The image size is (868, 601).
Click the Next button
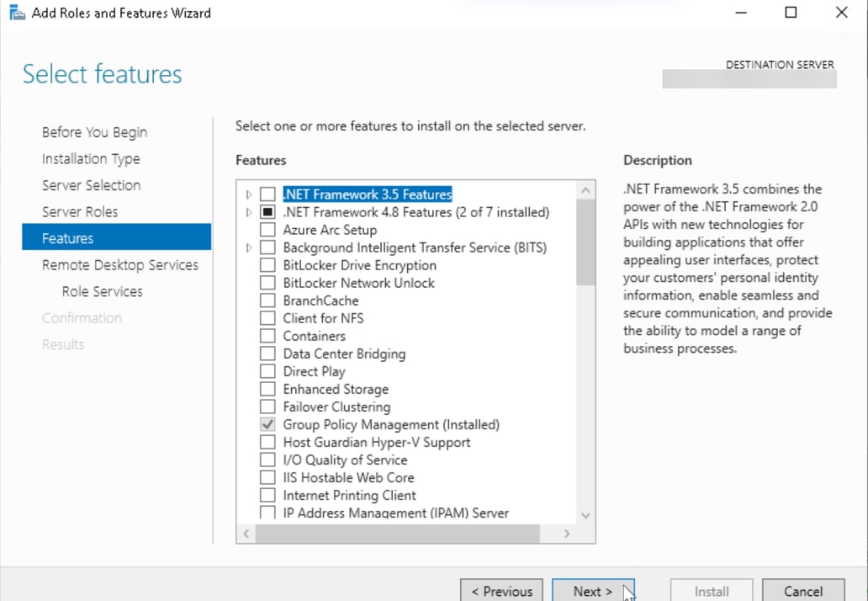point(593,590)
